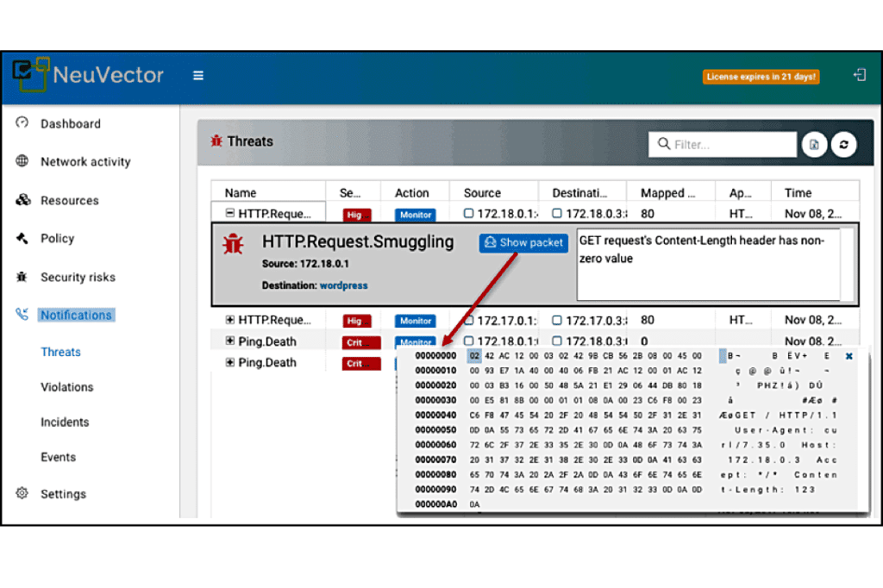Click the NeuVector logo icon
Screen dimensions: 883x588
[30, 74]
